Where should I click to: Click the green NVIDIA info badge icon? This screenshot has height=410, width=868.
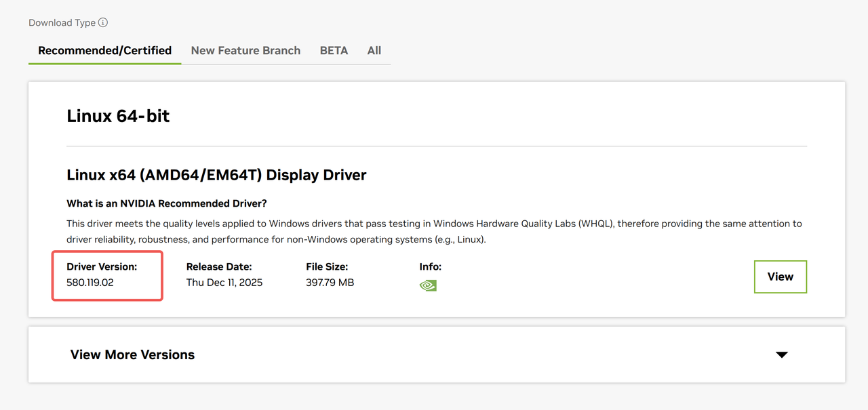[x=428, y=285]
